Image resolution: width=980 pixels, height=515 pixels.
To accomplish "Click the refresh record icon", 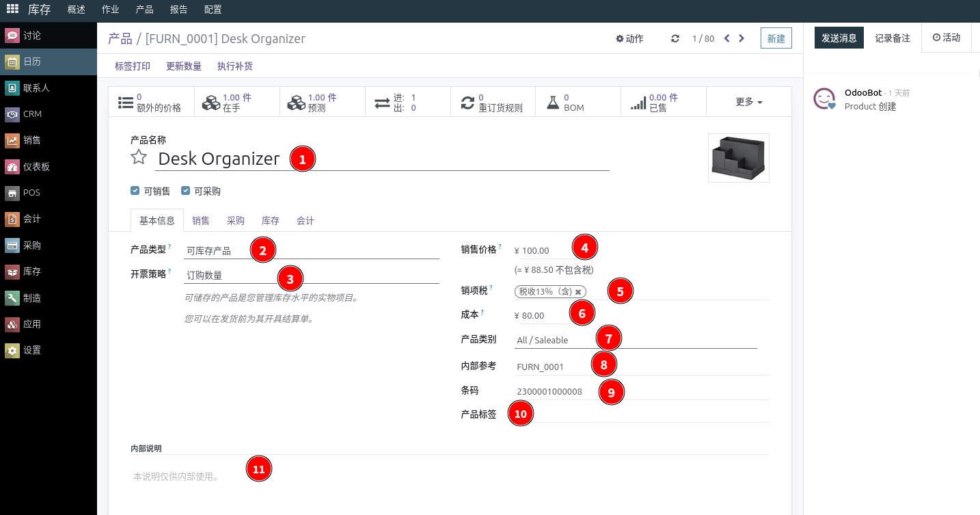I will pyautogui.click(x=675, y=39).
